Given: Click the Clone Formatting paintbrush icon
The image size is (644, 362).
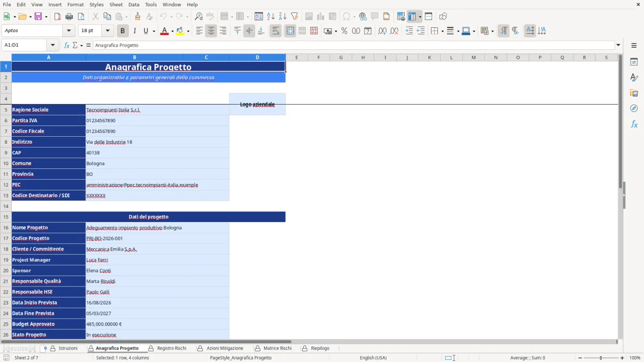Looking at the screenshot, I should (x=137, y=17).
